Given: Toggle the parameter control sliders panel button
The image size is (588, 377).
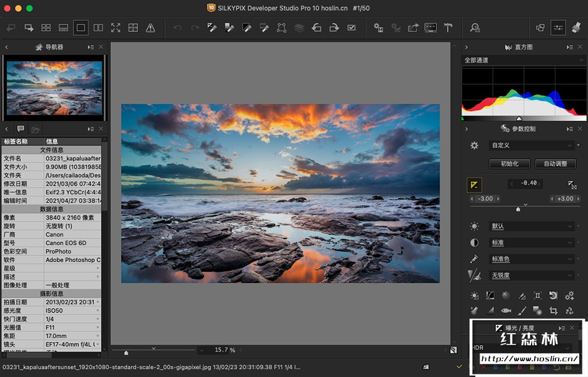Looking at the screenshot, I should coord(558,28).
